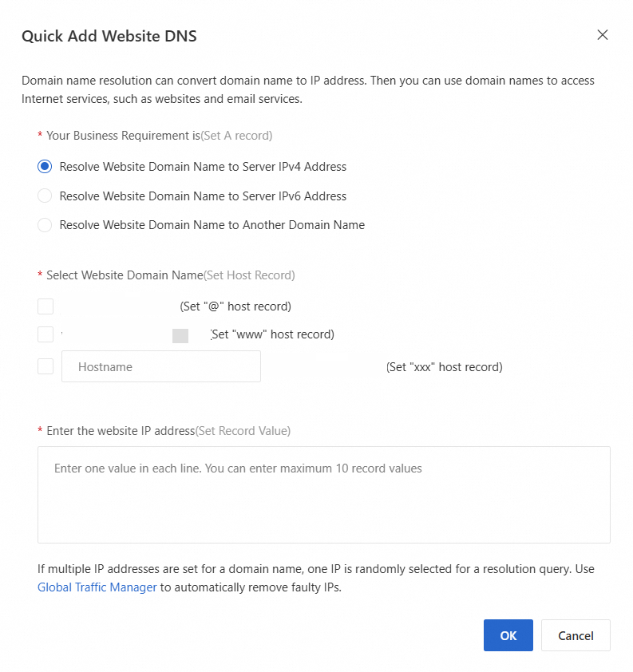Click the (Set "xxx" host record) label text

click(444, 367)
